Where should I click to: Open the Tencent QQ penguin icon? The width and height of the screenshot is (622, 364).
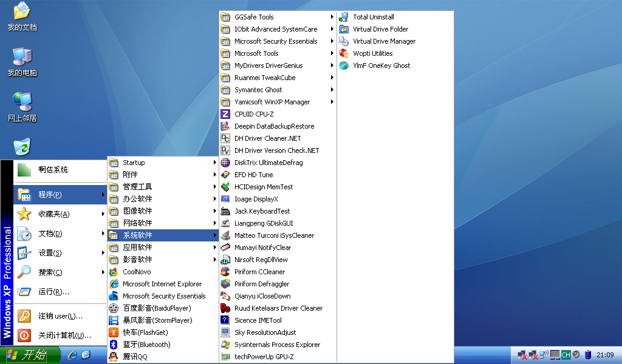tap(114, 357)
